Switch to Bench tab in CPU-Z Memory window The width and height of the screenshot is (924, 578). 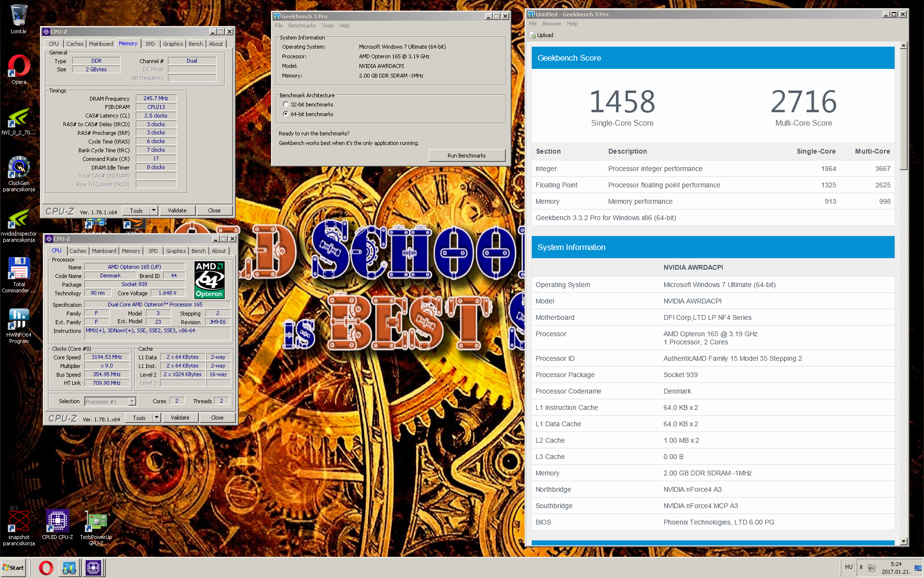196,44
